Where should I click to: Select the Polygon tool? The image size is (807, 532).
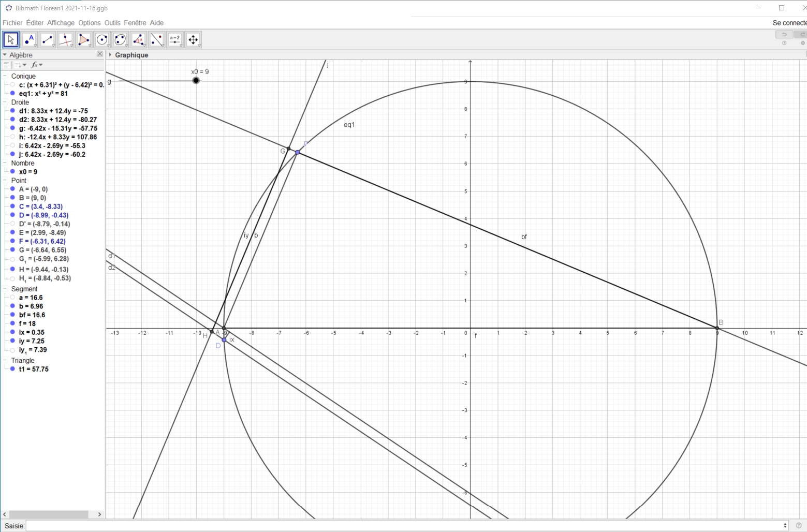pos(84,40)
